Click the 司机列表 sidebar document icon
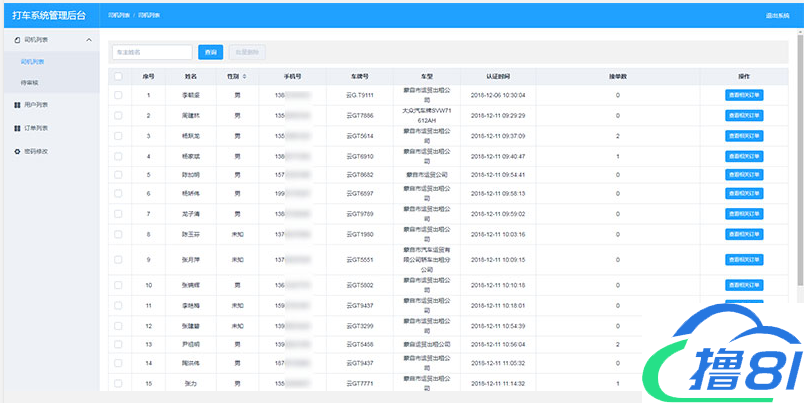The image size is (804, 403). coord(16,40)
